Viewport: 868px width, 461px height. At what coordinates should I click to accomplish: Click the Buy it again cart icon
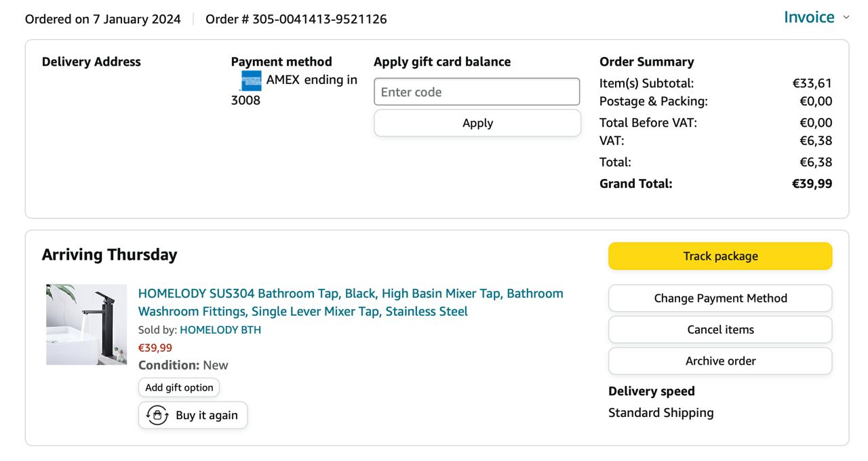[157, 416]
